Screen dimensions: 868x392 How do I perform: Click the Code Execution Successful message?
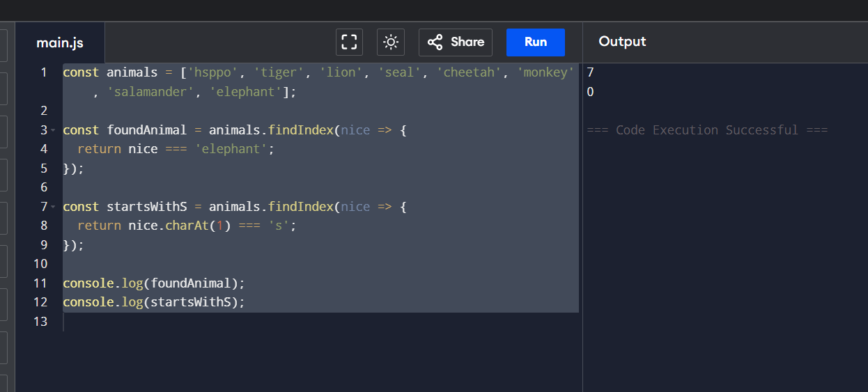[x=707, y=130]
